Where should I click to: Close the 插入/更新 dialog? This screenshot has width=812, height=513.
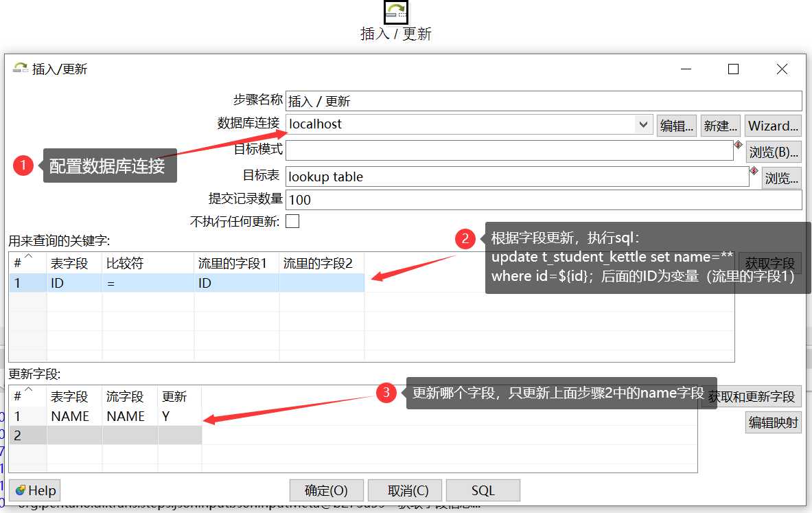pos(782,69)
